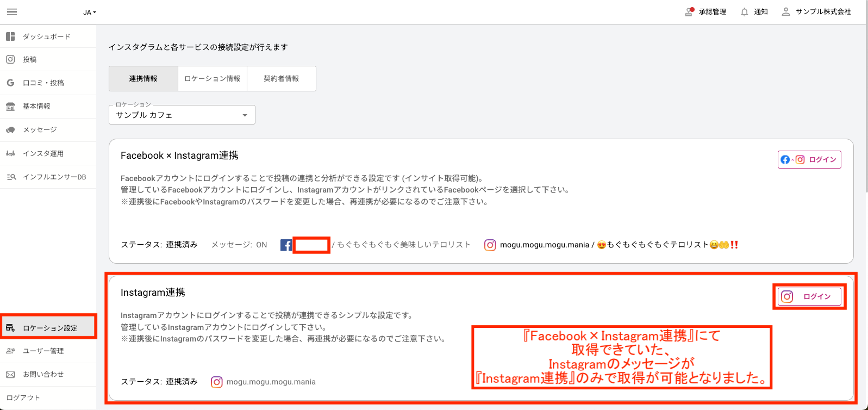Open サンプル株式会社 account menu
Screen dimensions: 868x410
click(x=823, y=11)
